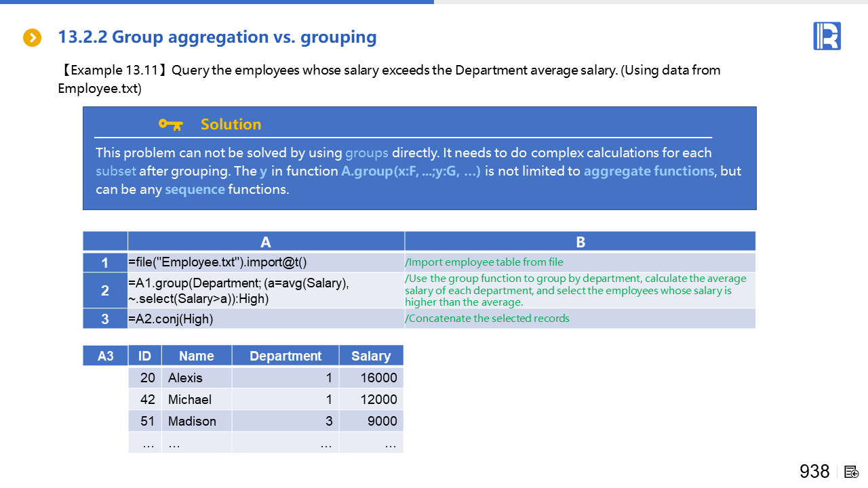
Task: Click the page number 938
Action: point(814,472)
